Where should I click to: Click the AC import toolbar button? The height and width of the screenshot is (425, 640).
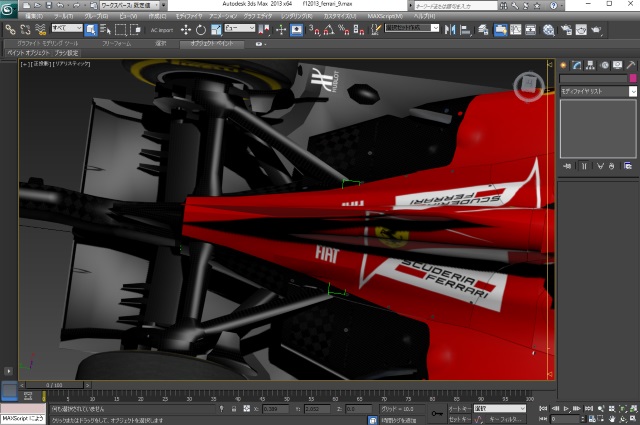tap(162, 30)
